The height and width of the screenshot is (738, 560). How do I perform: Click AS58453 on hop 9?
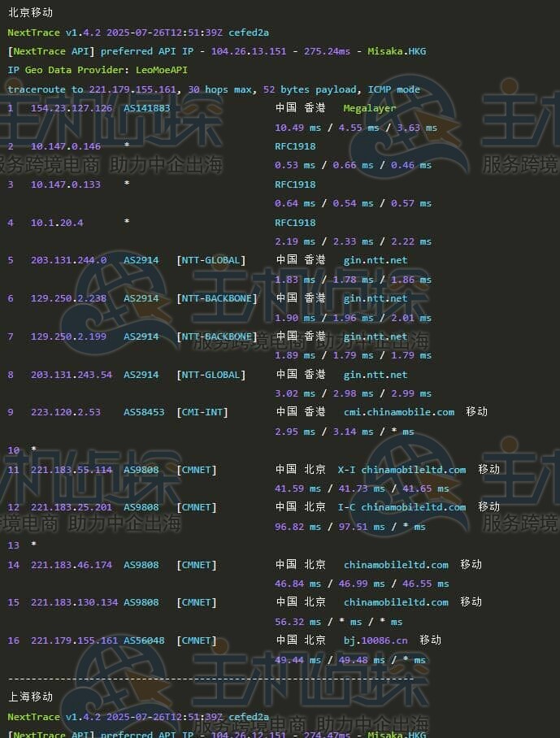click(144, 412)
